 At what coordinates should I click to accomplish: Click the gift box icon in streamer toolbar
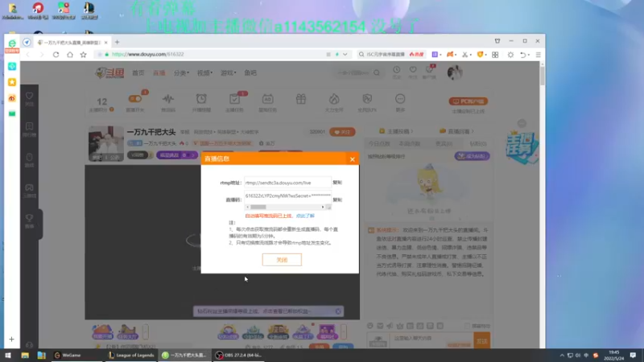click(x=301, y=99)
